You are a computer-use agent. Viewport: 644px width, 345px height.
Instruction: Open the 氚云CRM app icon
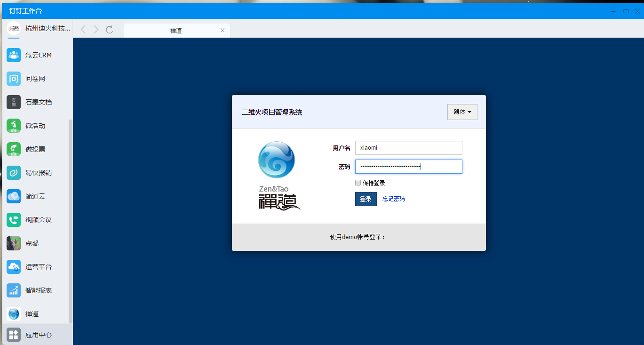[x=14, y=55]
